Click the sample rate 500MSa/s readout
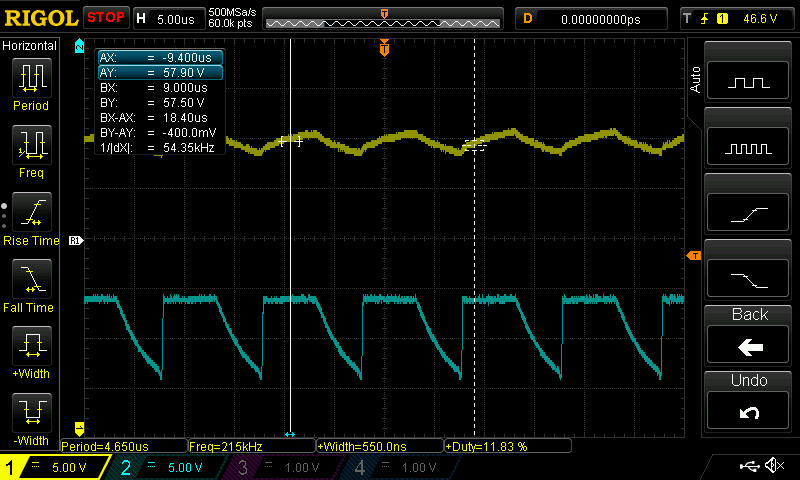The width and height of the screenshot is (800, 480). 232,12
